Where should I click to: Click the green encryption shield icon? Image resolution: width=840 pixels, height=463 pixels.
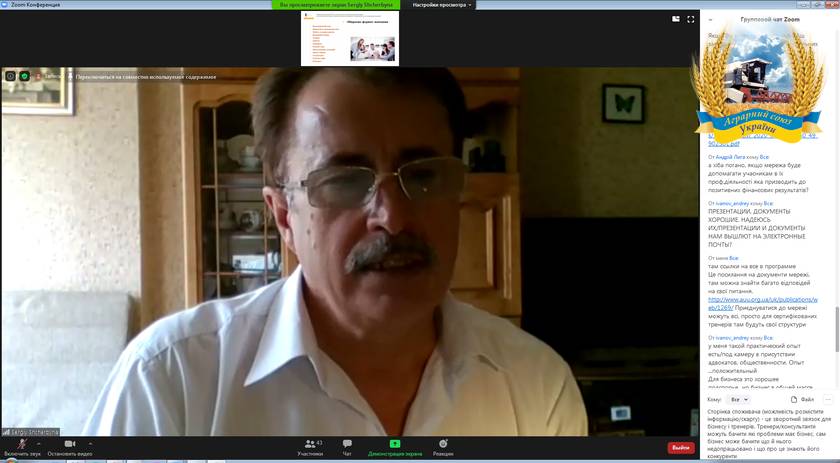coord(25,76)
